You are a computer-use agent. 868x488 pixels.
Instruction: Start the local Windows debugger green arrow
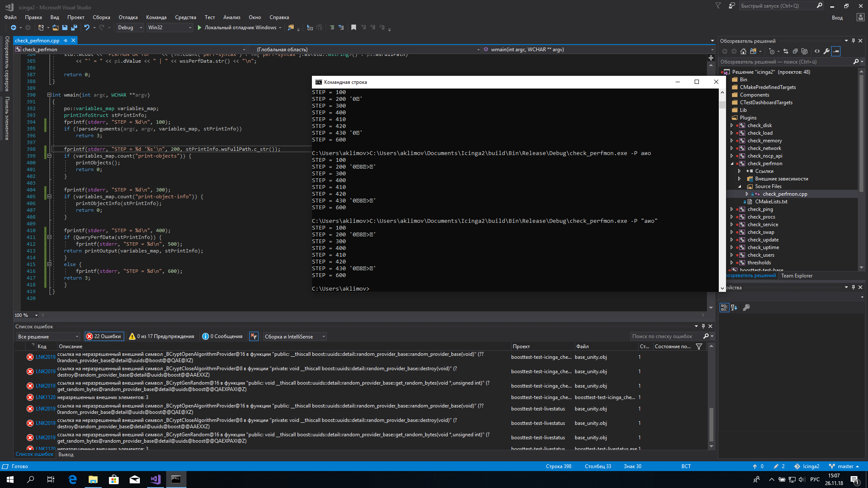click(199, 28)
